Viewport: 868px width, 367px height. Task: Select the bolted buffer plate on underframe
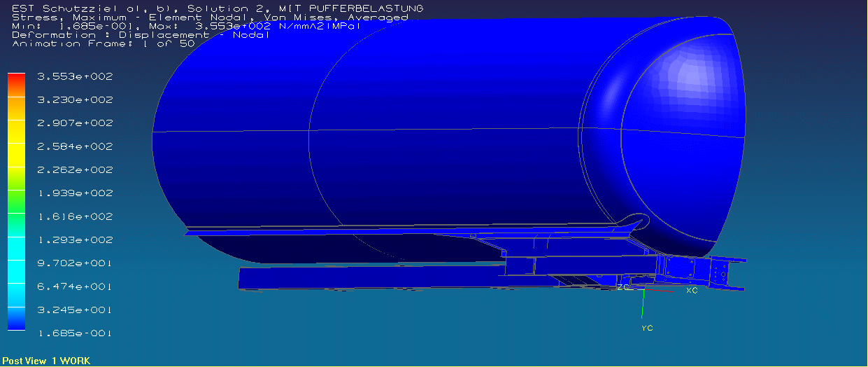(x=681, y=268)
